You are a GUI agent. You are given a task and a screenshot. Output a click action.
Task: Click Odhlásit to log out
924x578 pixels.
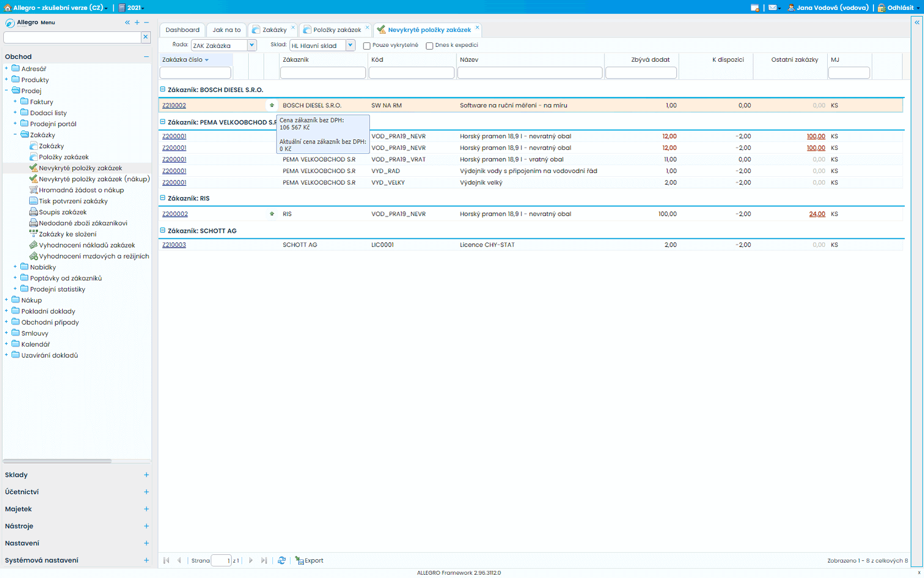[900, 8]
